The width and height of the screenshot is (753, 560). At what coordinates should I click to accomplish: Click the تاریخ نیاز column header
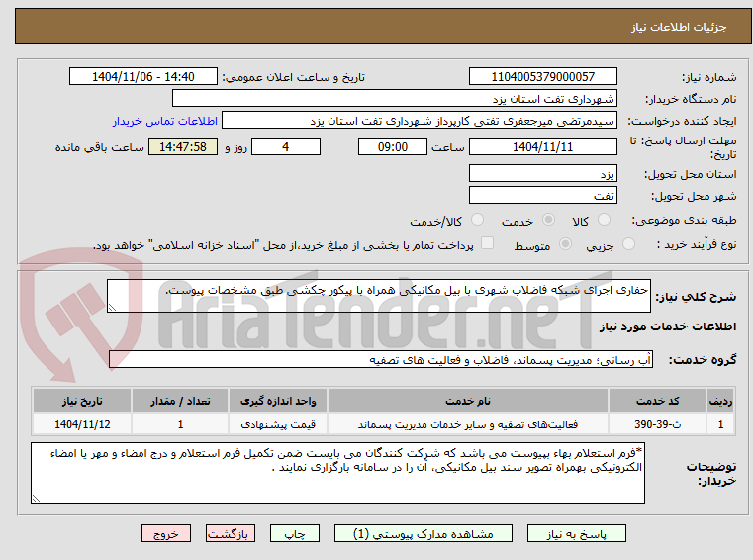click(82, 401)
